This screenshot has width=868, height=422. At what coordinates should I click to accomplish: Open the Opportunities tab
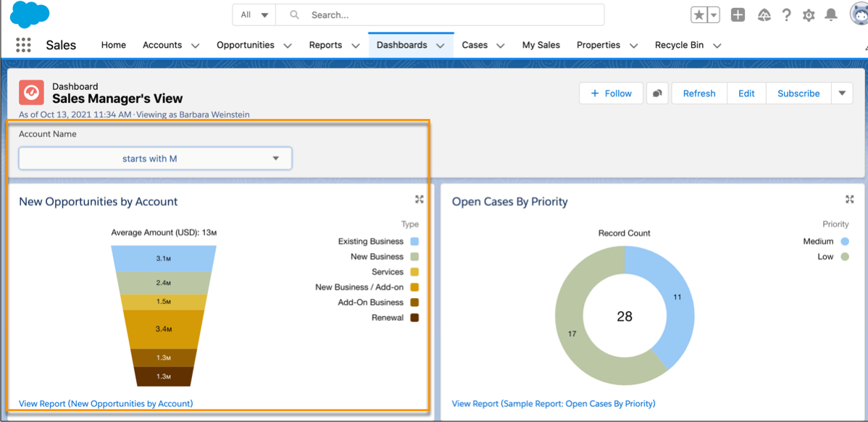[245, 45]
